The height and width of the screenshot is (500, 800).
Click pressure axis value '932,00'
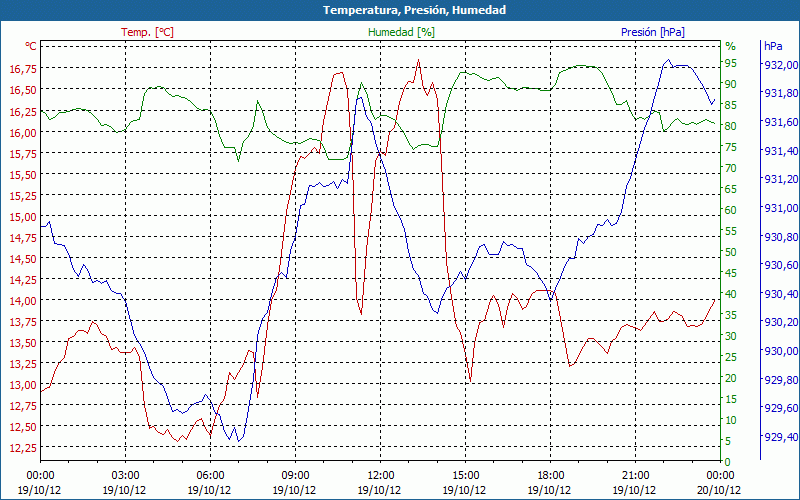pyautogui.click(x=779, y=65)
